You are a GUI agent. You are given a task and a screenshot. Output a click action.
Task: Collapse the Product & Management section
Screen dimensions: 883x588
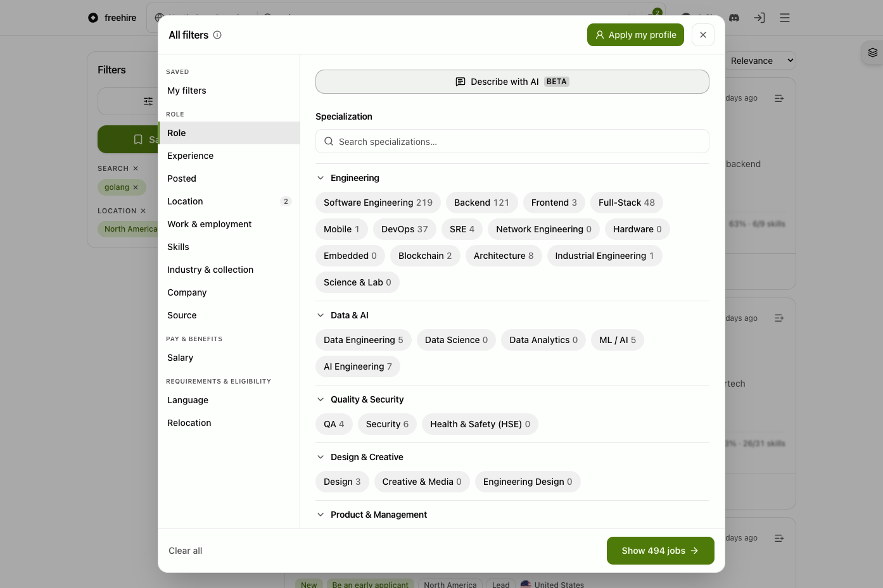click(321, 515)
